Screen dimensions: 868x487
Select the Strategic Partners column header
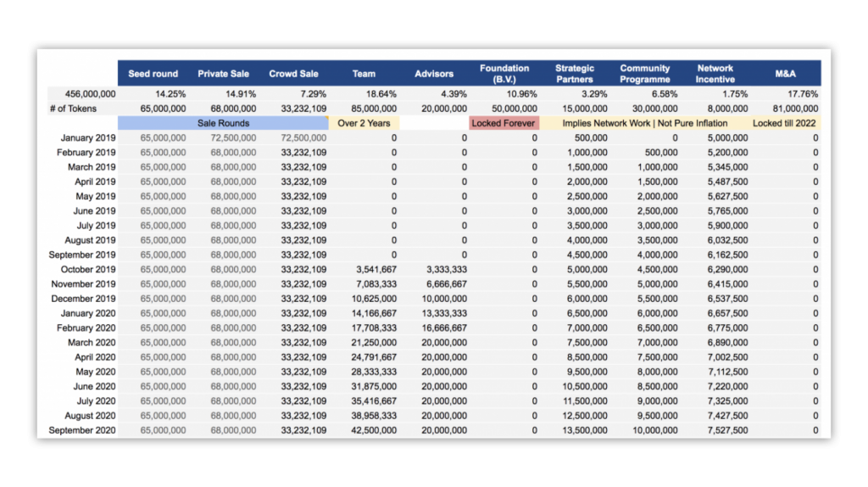[575, 74]
